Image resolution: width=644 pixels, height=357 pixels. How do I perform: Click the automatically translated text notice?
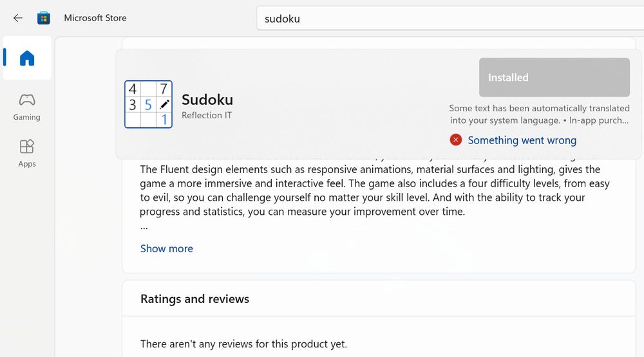pos(539,114)
